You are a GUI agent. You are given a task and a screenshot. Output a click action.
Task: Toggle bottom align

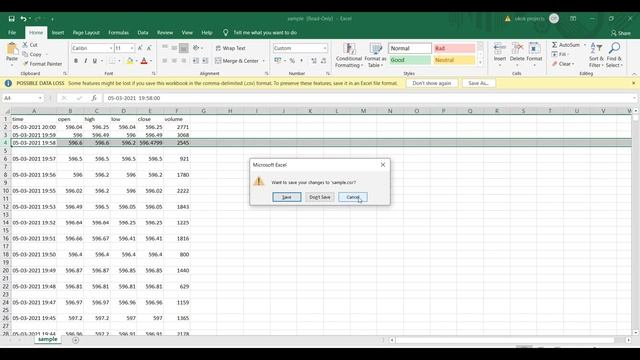click(184, 48)
